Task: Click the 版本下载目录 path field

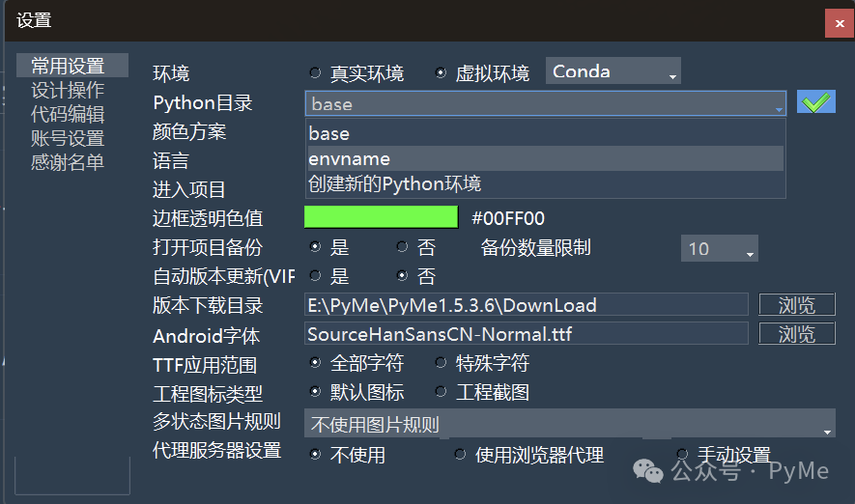Action: pos(527,304)
